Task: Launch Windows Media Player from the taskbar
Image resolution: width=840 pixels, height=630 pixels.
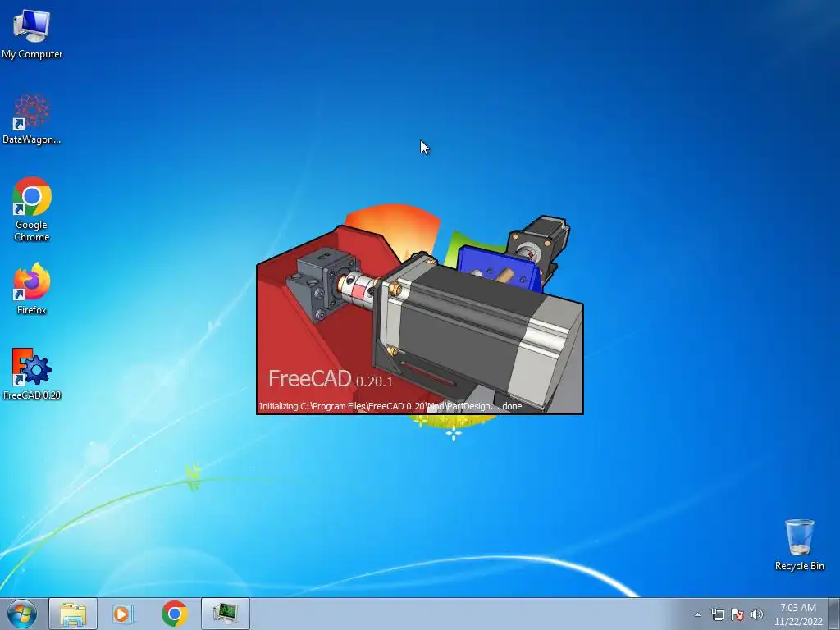Action: pyautogui.click(x=123, y=614)
